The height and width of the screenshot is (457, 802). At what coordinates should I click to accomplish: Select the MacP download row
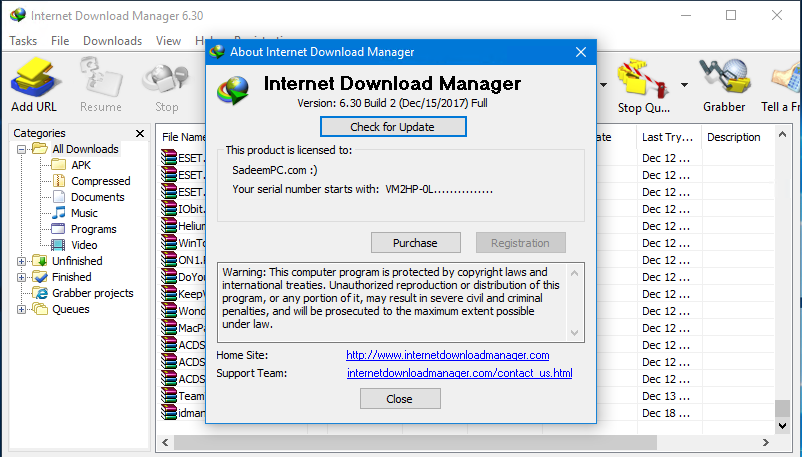[x=183, y=328]
